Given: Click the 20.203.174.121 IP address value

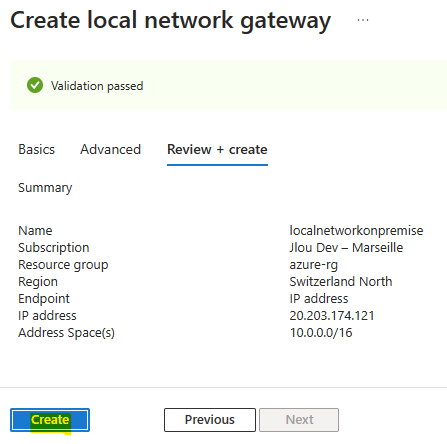Looking at the screenshot, I should [x=332, y=315].
